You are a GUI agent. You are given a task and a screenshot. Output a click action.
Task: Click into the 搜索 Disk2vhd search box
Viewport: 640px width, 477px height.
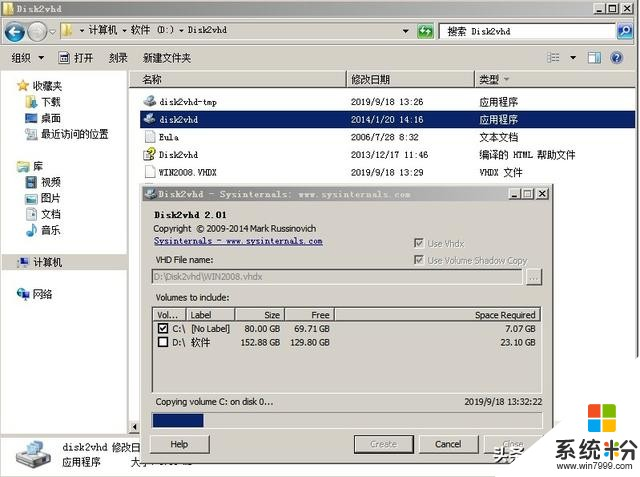point(527,31)
